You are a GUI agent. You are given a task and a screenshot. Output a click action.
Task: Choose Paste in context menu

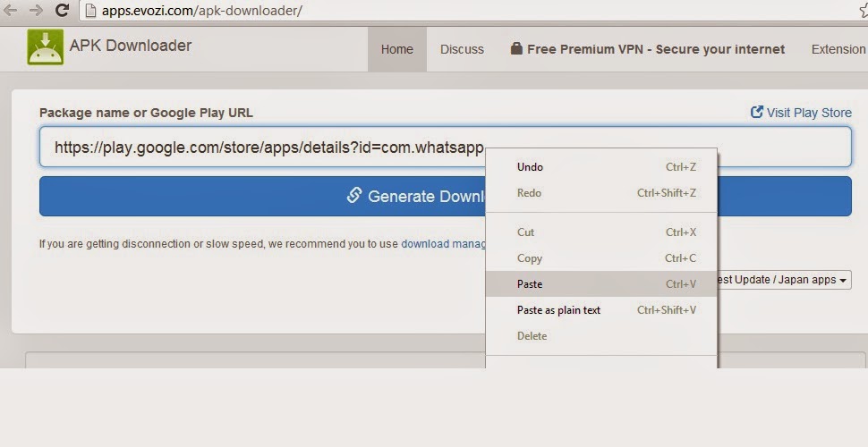click(601, 283)
